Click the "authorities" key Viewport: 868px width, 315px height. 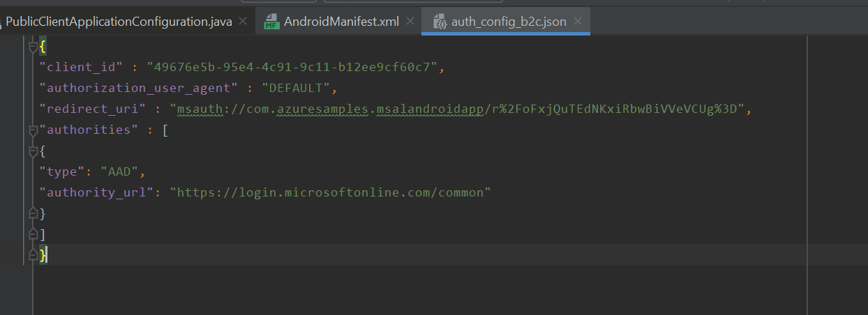point(89,130)
